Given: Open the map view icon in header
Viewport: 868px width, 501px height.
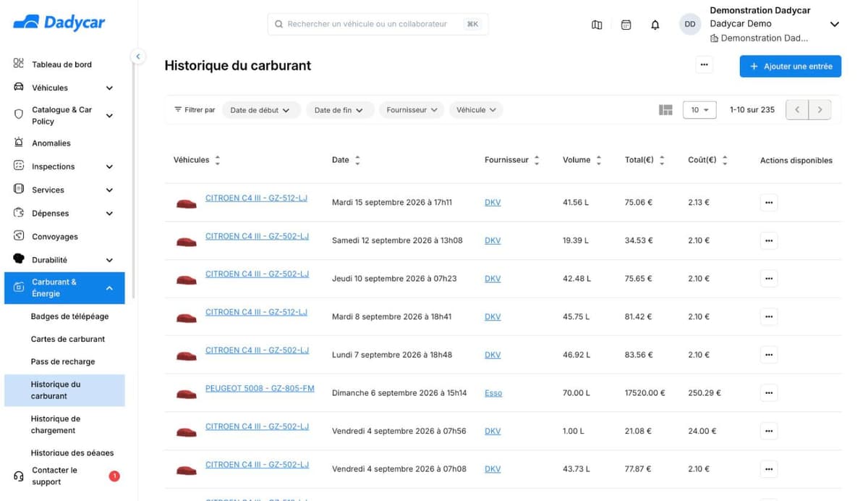Looking at the screenshot, I should click(597, 25).
